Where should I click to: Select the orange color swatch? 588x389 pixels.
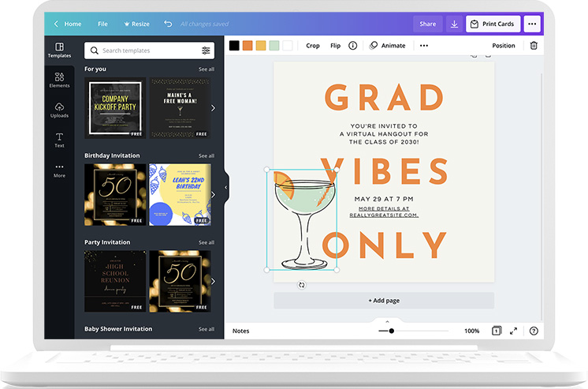point(247,46)
